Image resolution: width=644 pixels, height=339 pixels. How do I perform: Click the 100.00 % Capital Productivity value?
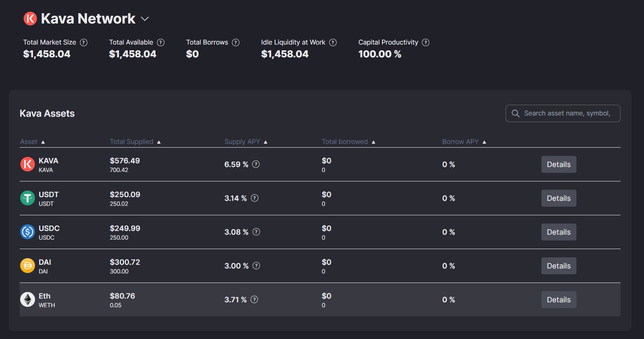tap(380, 54)
